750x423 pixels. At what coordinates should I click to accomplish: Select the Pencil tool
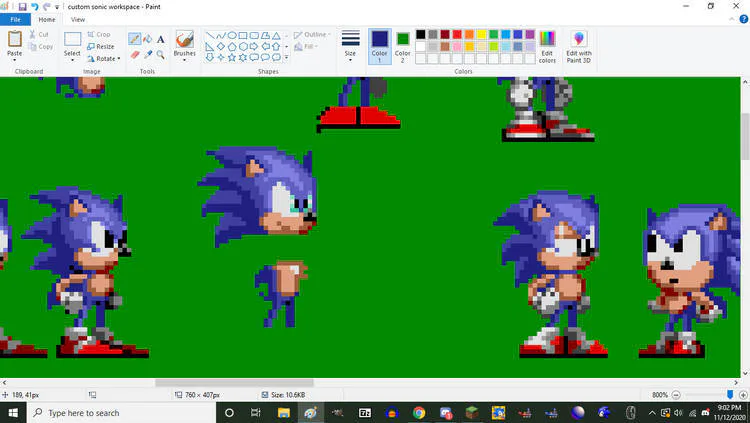point(135,39)
